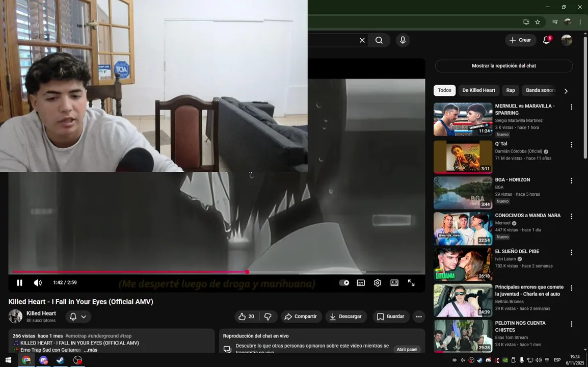
Task: Open the live chat panel with Abrir panel
Action: (x=407, y=349)
